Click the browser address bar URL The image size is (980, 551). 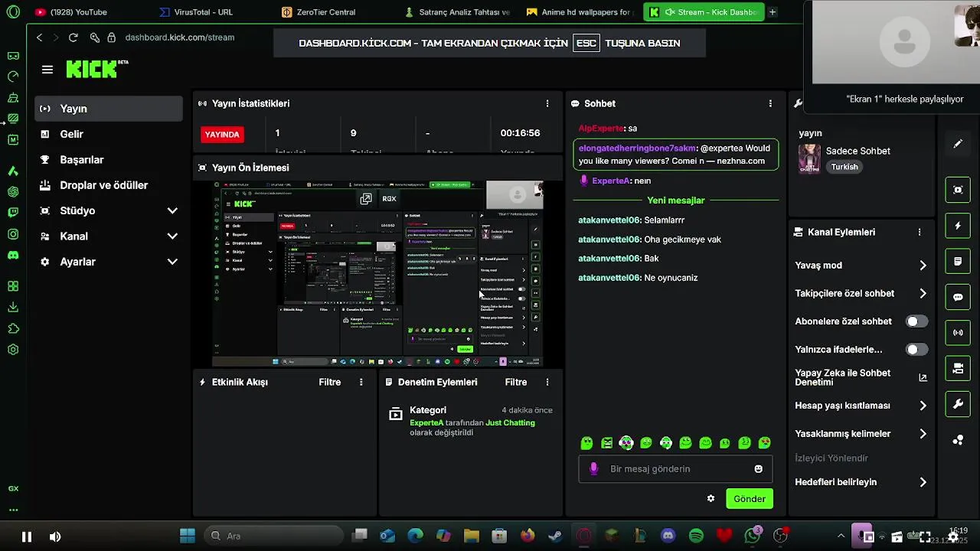coord(180,37)
